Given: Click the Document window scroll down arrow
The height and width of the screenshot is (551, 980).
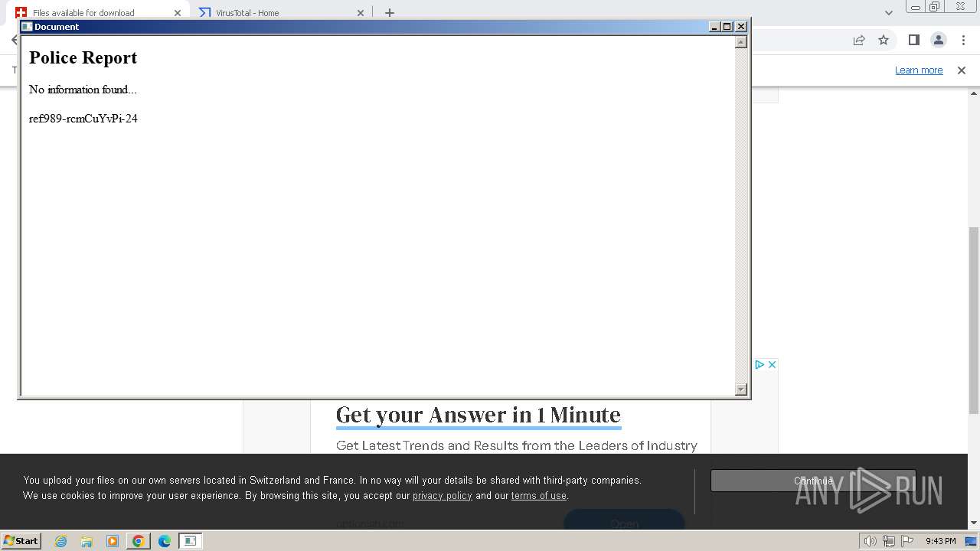Looking at the screenshot, I should click(x=741, y=390).
